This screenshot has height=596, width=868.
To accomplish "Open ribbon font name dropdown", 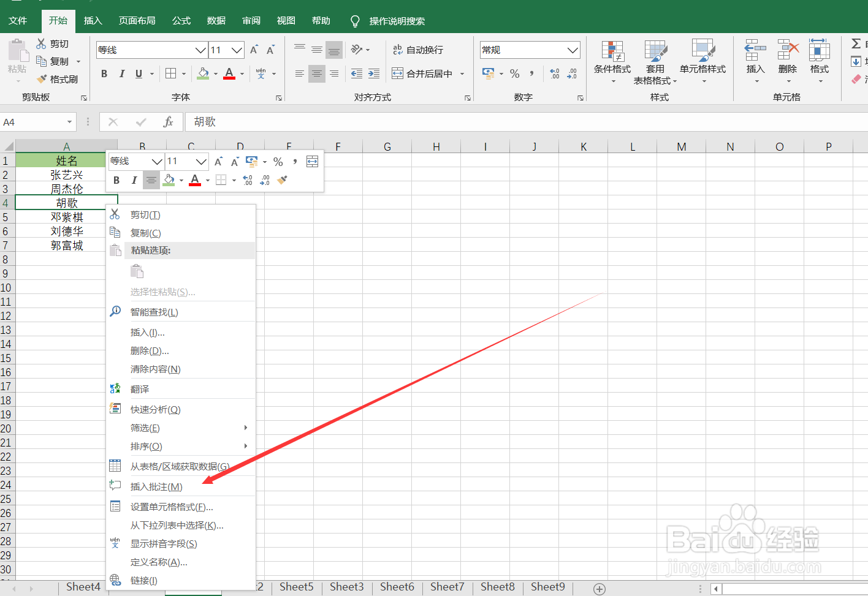I will coord(200,50).
